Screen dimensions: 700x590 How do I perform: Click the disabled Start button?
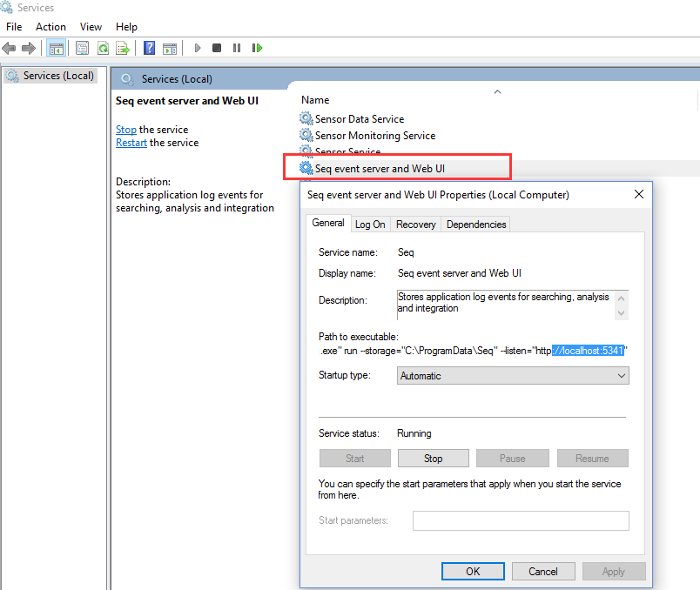coord(355,459)
